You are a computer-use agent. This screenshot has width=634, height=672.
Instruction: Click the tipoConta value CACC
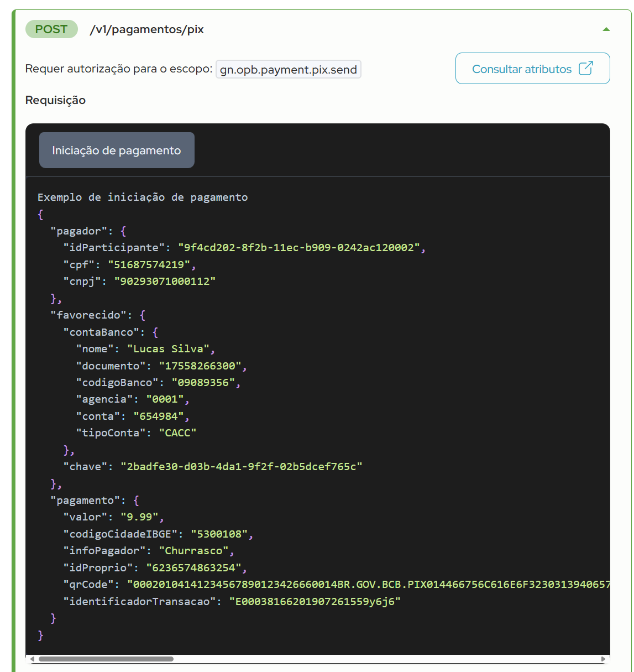pyautogui.click(x=177, y=433)
